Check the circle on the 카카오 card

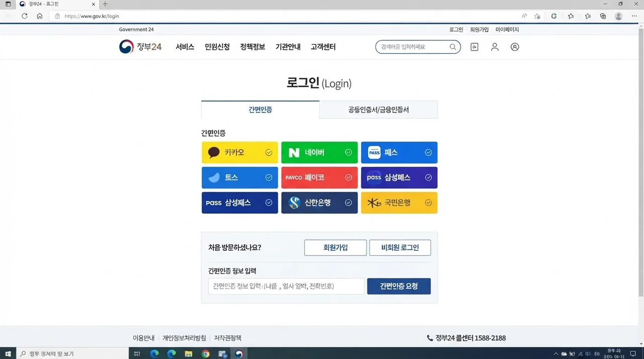[x=269, y=152]
